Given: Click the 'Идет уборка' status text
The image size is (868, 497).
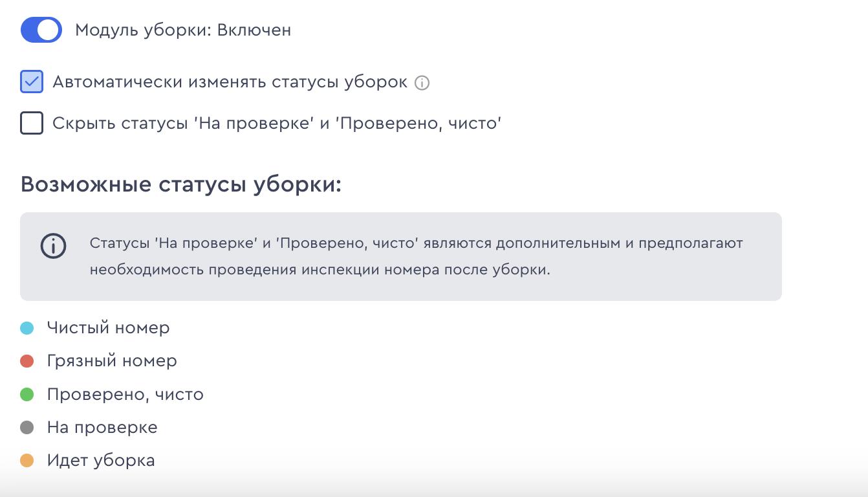Looking at the screenshot, I should click(101, 461).
